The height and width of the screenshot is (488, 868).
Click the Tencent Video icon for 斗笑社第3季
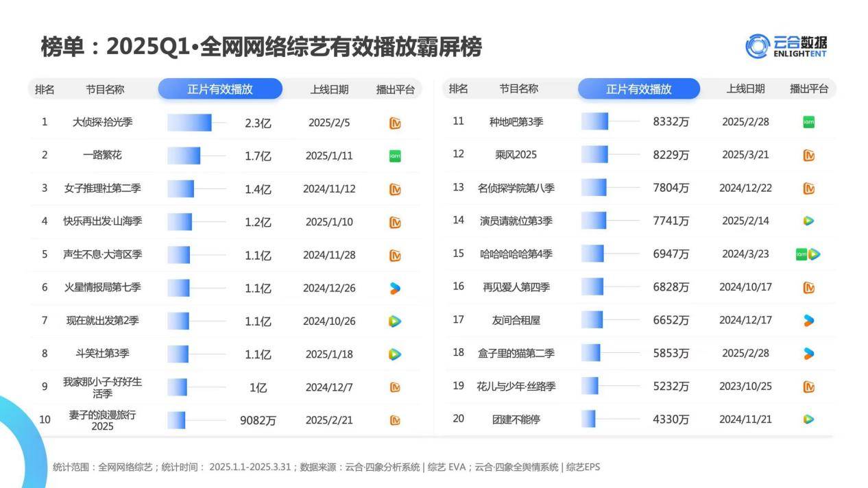(395, 354)
